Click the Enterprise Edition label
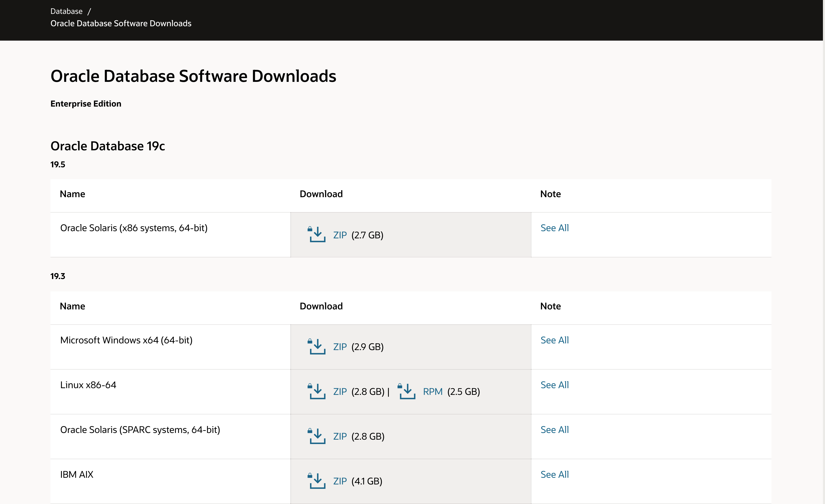The height and width of the screenshot is (504, 825). click(x=86, y=104)
